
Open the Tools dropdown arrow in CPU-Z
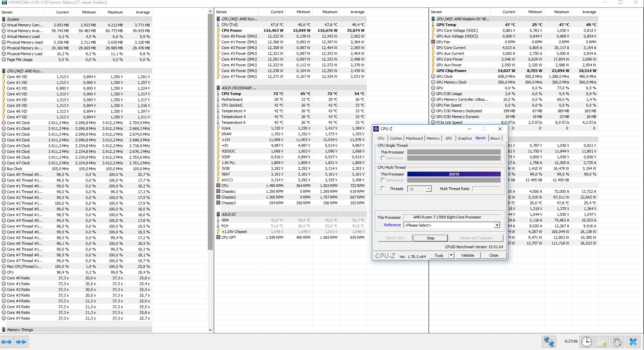coord(451,256)
